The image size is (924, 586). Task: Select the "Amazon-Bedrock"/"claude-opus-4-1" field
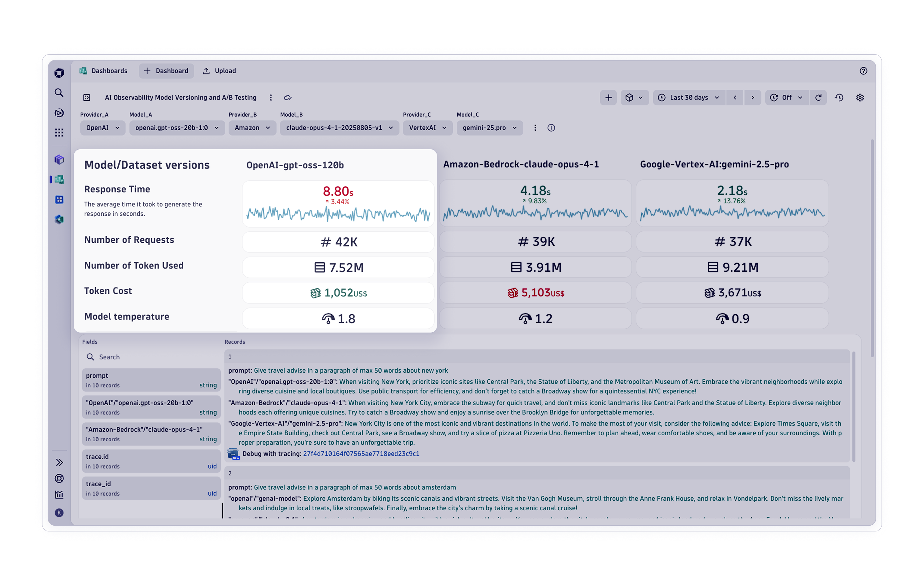point(151,434)
